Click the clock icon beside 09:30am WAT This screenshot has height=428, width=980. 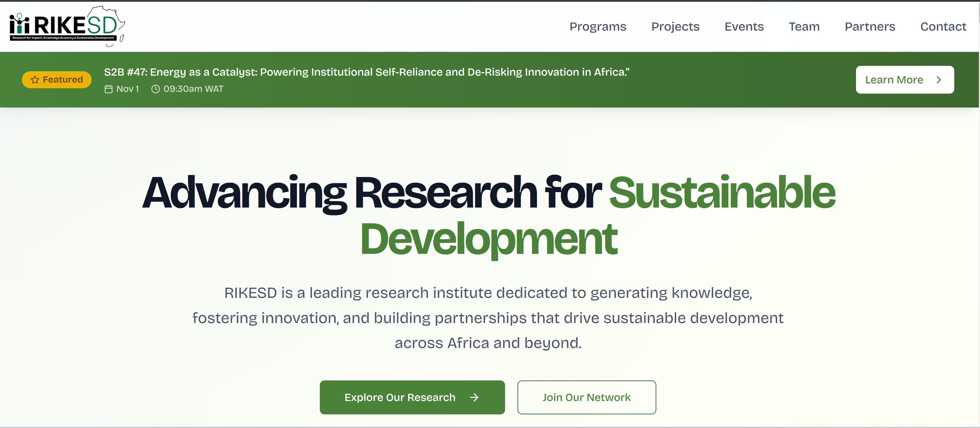pyautogui.click(x=155, y=89)
